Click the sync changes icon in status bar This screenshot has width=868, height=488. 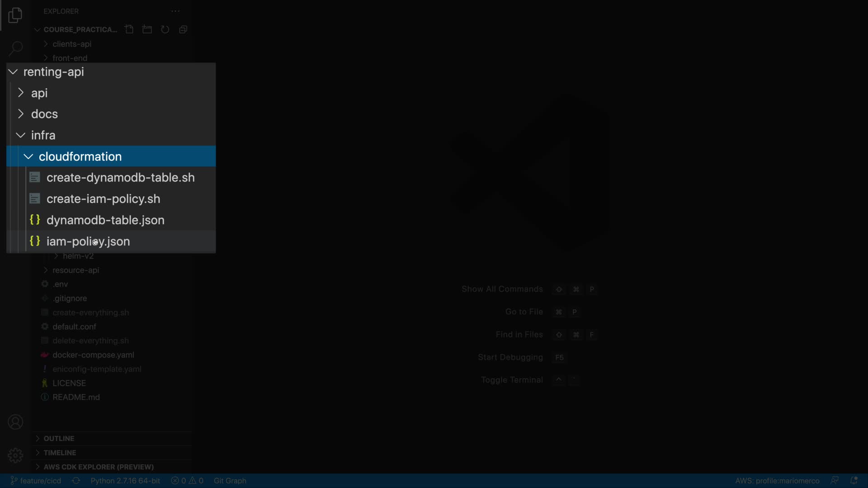(x=76, y=481)
